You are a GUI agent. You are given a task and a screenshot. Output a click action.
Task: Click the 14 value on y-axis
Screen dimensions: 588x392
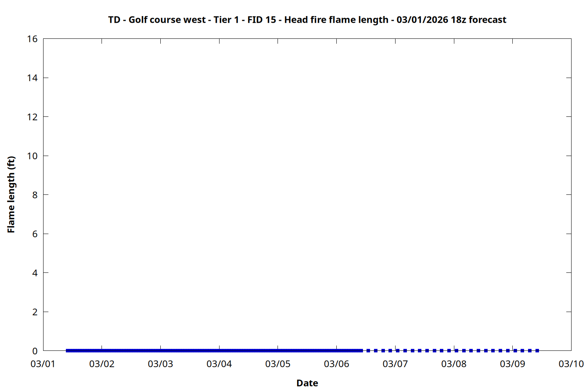tap(32, 78)
